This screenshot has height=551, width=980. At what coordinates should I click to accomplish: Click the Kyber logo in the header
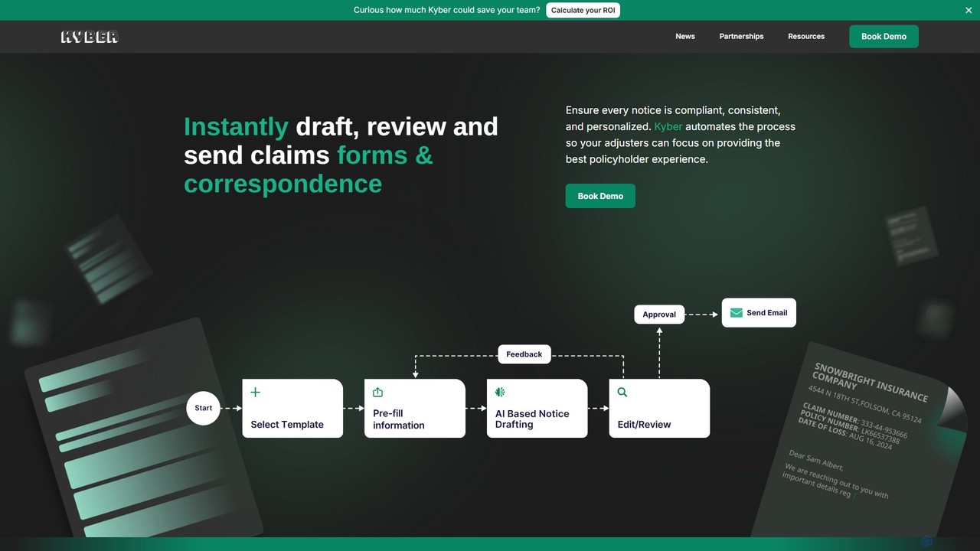pyautogui.click(x=90, y=37)
